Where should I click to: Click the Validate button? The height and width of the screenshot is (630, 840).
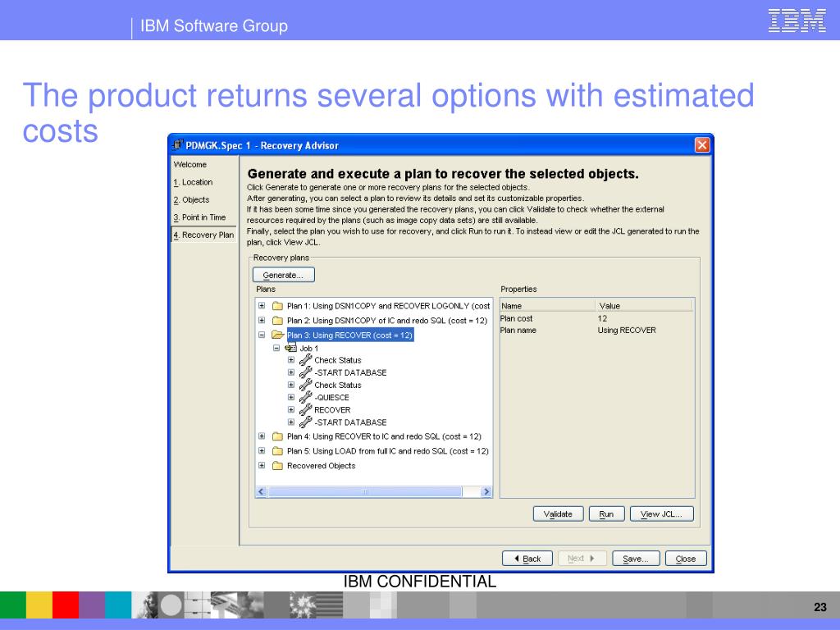pyautogui.click(x=558, y=514)
